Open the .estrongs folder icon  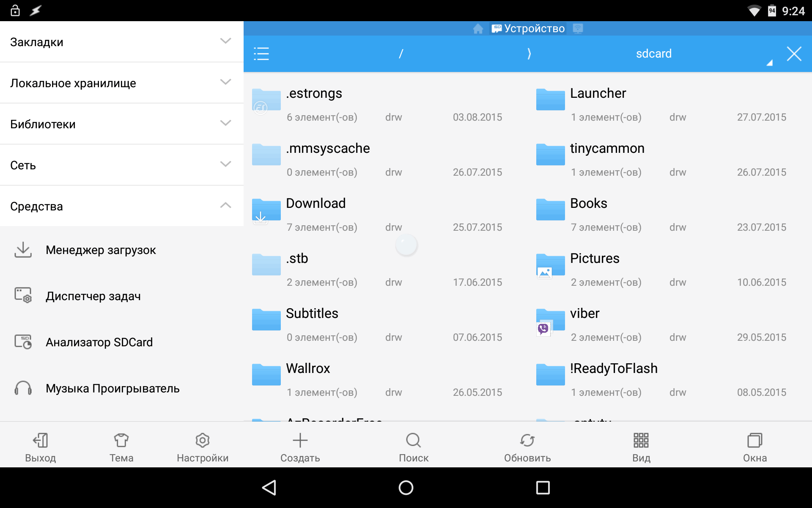click(x=266, y=101)
